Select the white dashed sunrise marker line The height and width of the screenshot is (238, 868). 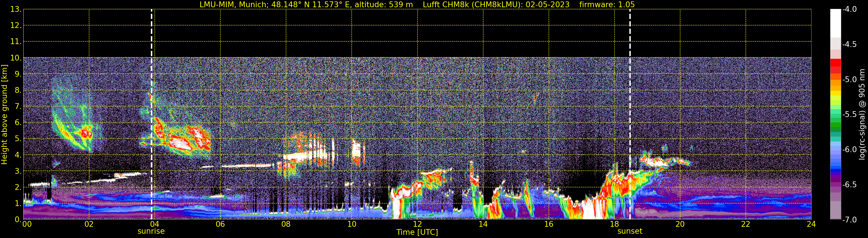pyautogui.click(x=152, y=115)
